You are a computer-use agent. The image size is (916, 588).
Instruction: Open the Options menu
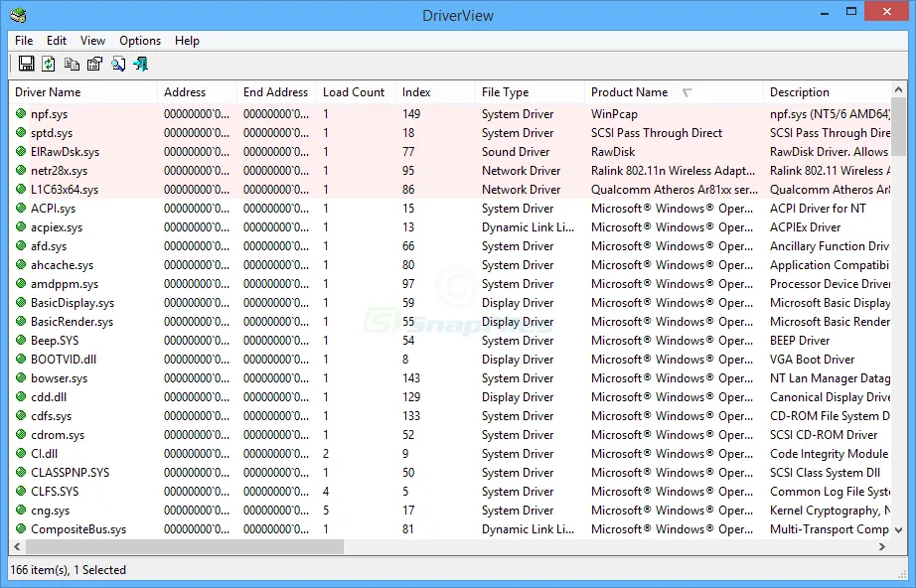pos(140,41)
